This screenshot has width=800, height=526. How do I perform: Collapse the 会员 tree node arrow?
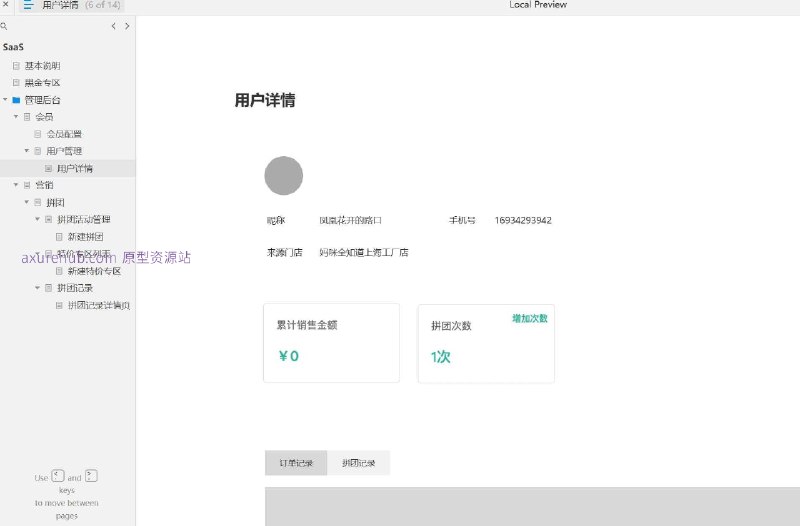16,117
